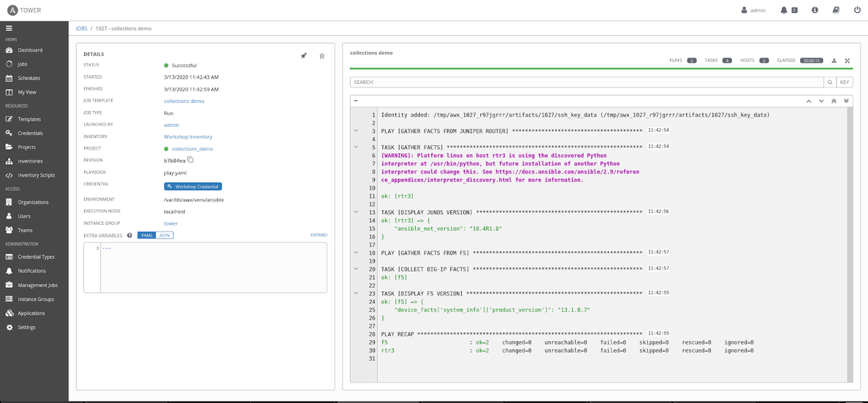Viewport: 868px width, 403px height.
Task: Switch extra variables to YAML format
Action: coord(146,235)
